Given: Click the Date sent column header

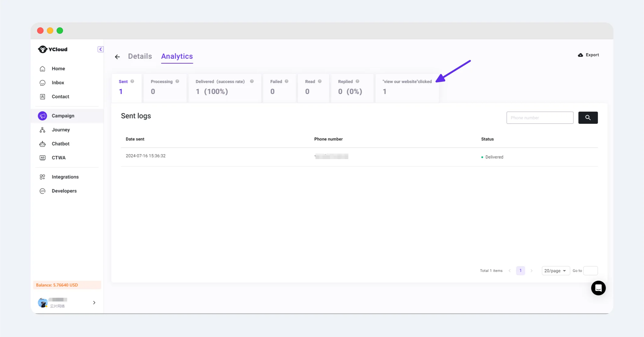Looking at the screenshot, I should [x=135, y=139].
